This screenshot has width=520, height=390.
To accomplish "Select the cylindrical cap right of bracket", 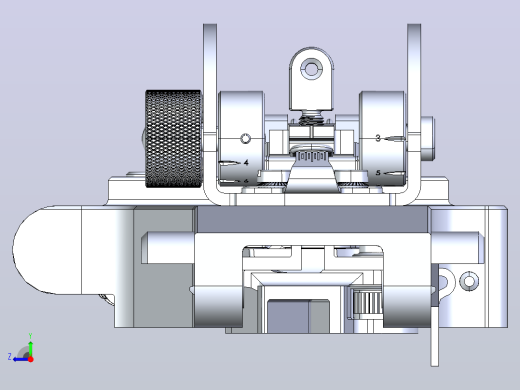I will tap(428, 138).
